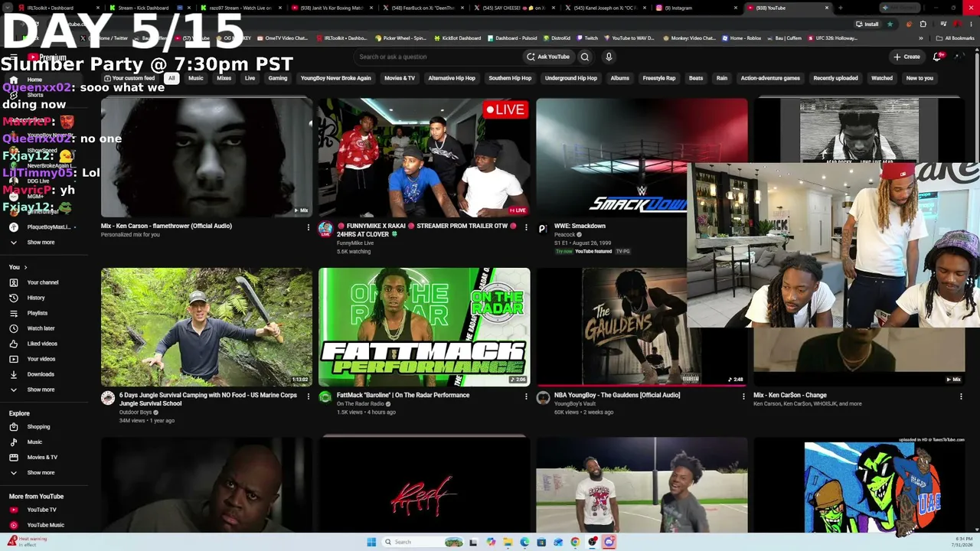Open YouTube TV from the sidebar
Screen dimensions: 980x551
tap(41, 510)
